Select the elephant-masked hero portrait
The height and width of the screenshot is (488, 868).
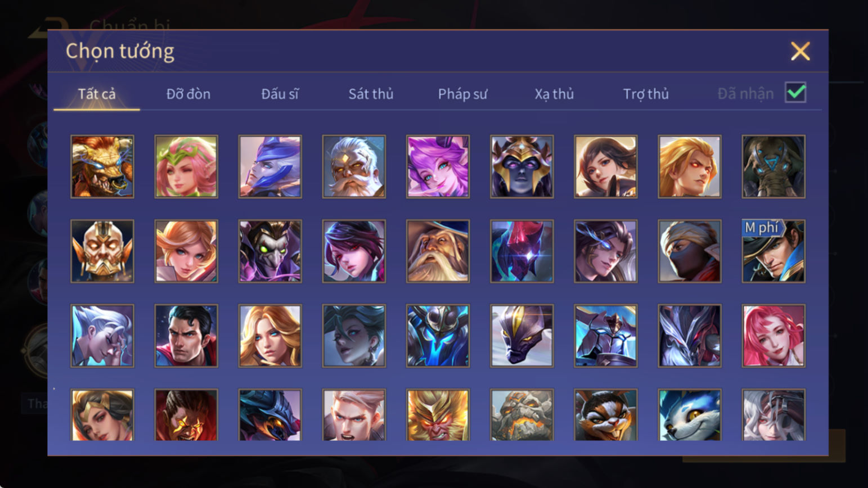click(x=773, y=166)
